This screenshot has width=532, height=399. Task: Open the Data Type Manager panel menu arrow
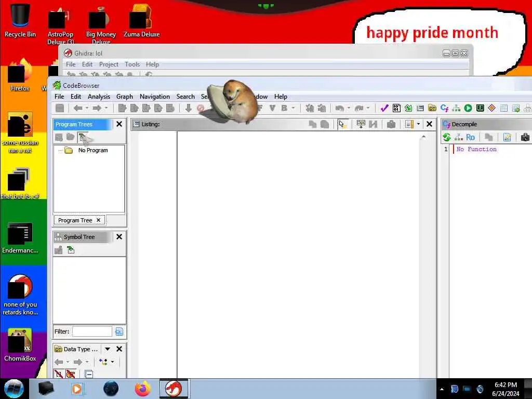108,349
